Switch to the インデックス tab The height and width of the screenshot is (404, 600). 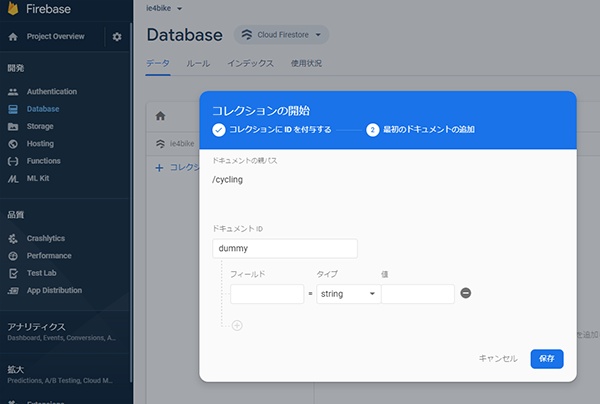tap(250, 64)
